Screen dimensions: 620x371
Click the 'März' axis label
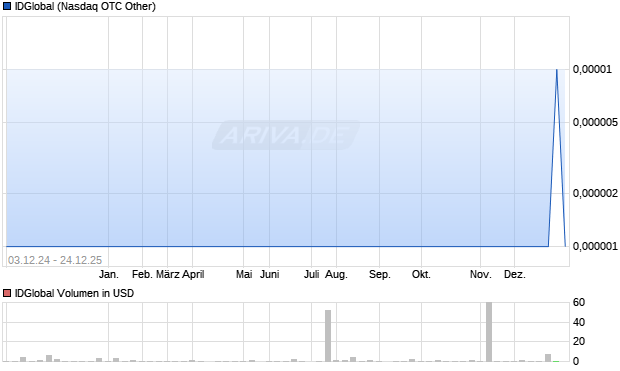168,274
